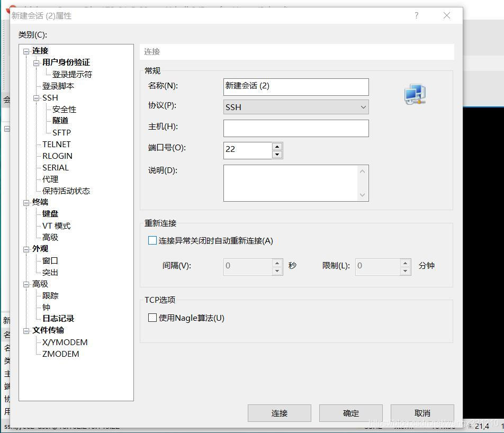Increase the port number with up arrow
Screen dimensions: 504x433
(x=277, y=147)
